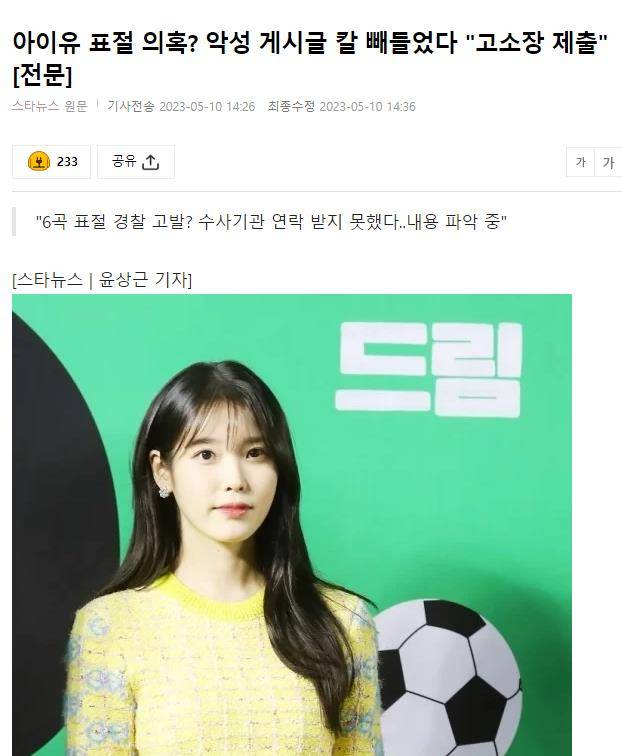Viewport: 622px width, 756px height.
Task: Click the 233 like count
Action: pyautogui.click(x=67, y=162)
